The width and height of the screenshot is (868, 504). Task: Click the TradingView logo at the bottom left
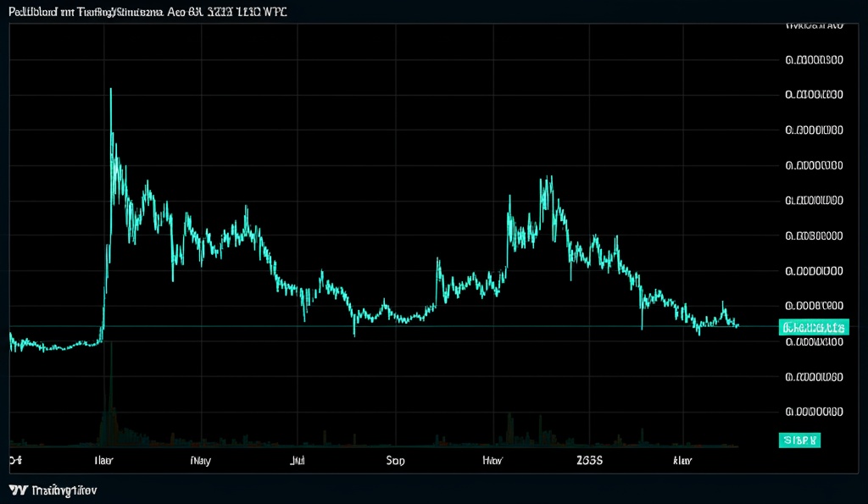pyautogui.click(x=53, y=490)
